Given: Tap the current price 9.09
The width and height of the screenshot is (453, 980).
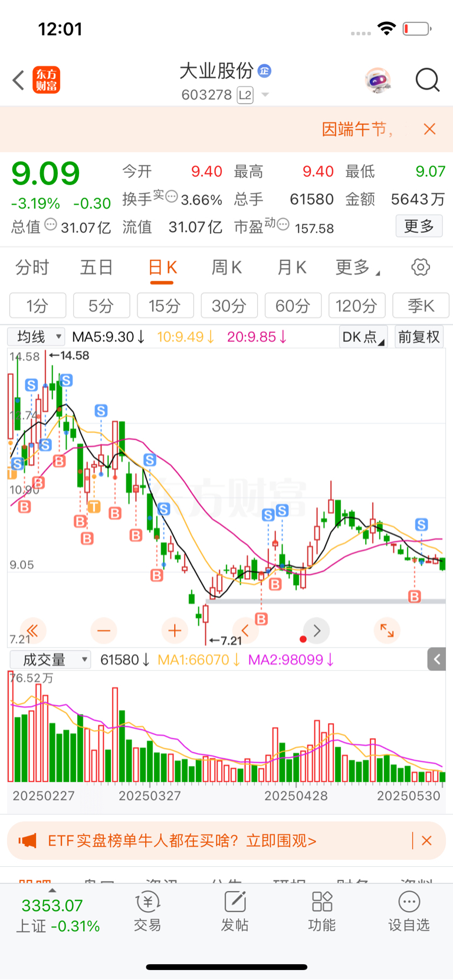Looking at the screenshot, I should [45, 173].
